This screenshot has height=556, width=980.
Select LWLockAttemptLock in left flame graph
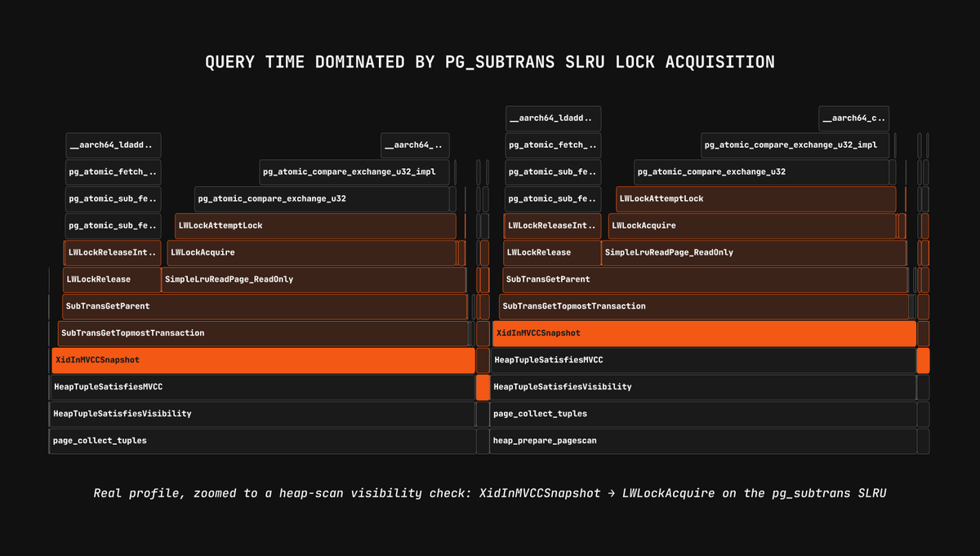point(315,225)
